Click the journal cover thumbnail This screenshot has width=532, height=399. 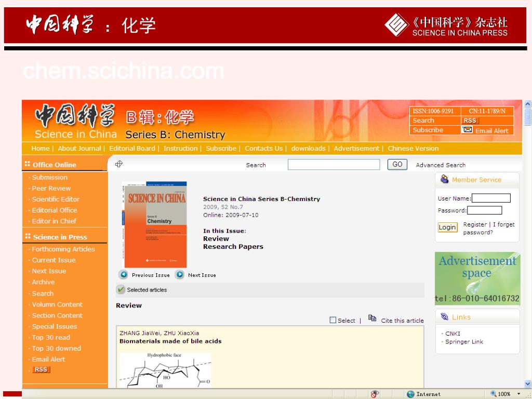[x=154, y=224]
